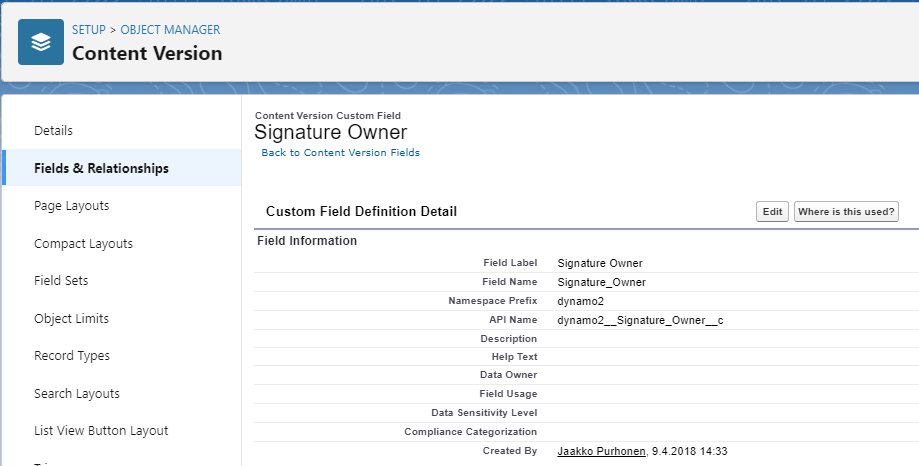Open List View Button Layout
This screenshot has height=466, width=919.
pos(101,431)
